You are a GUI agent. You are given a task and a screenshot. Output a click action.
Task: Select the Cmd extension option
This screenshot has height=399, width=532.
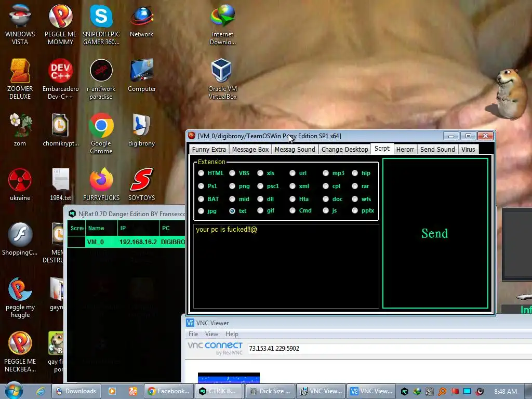point(292,210)
